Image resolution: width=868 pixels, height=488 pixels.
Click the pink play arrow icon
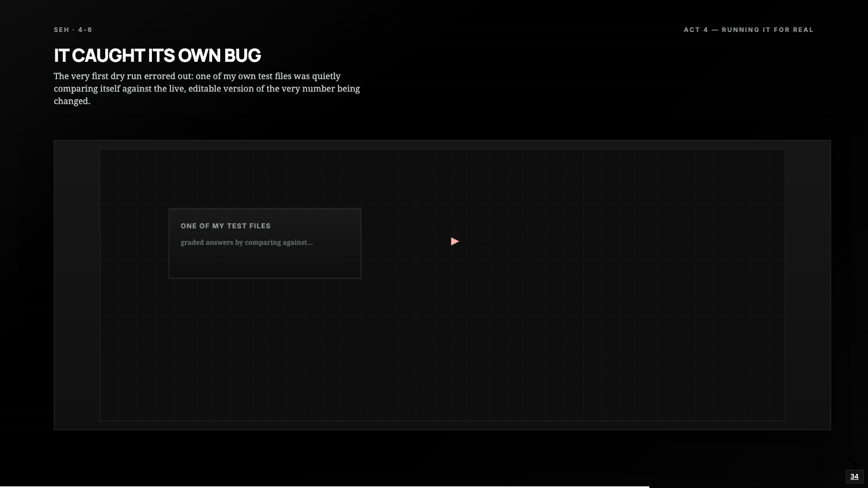[x=455, y=241]
